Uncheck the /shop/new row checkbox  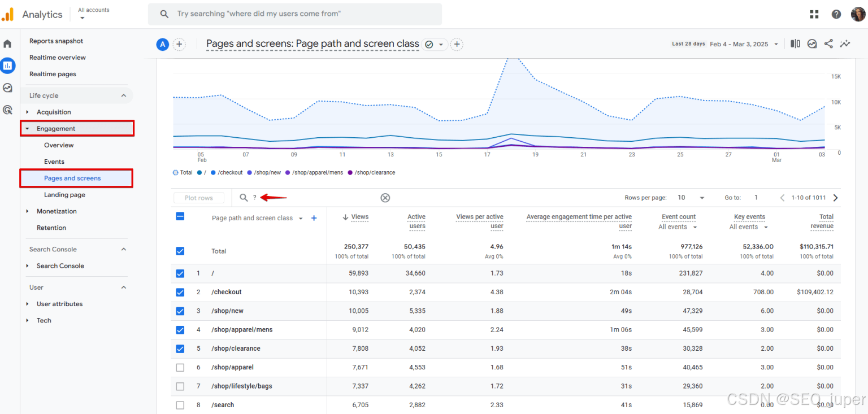click(x=180, y=311)
